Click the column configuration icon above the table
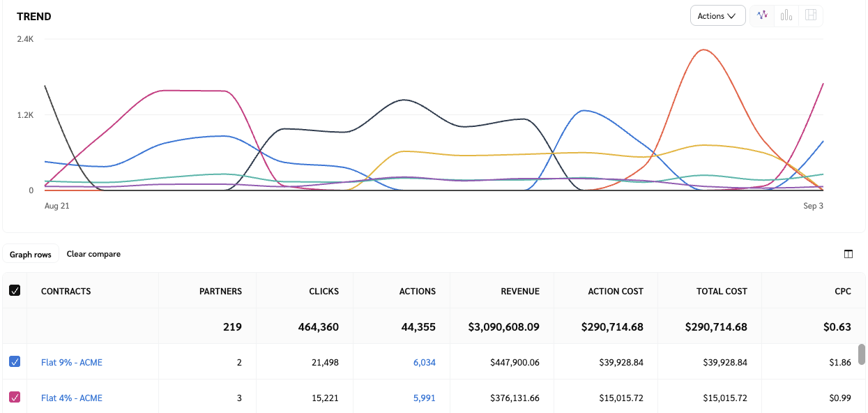This screenshot has height=413, width=868. pos(848,254)
